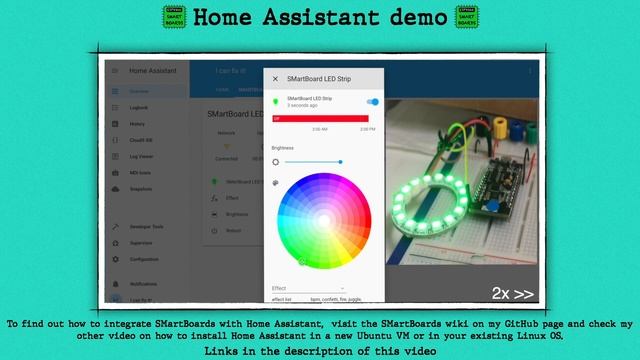Click the SMartBoard LED Strip entity row in card
This screenshot has width=640, height=360.
(x=236, y=182)
